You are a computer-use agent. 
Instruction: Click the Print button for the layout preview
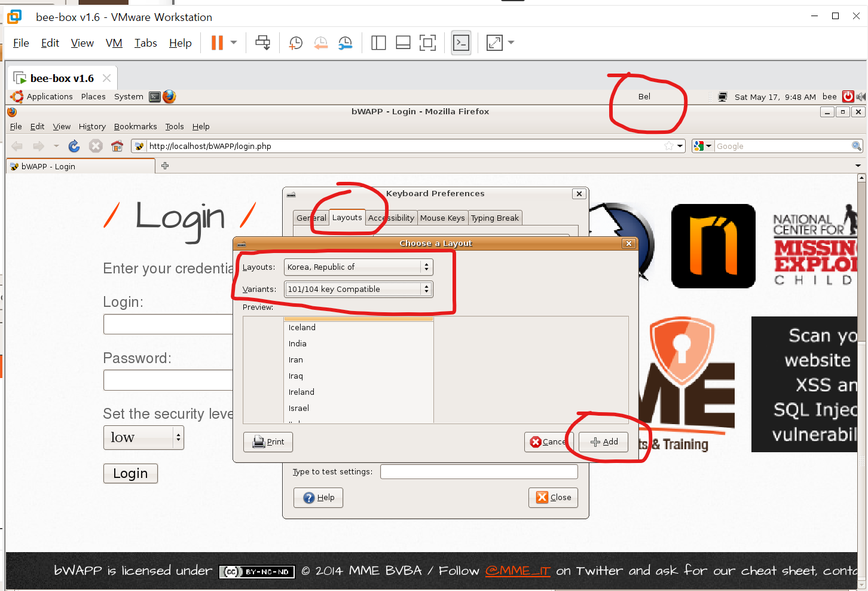point(268,442)
